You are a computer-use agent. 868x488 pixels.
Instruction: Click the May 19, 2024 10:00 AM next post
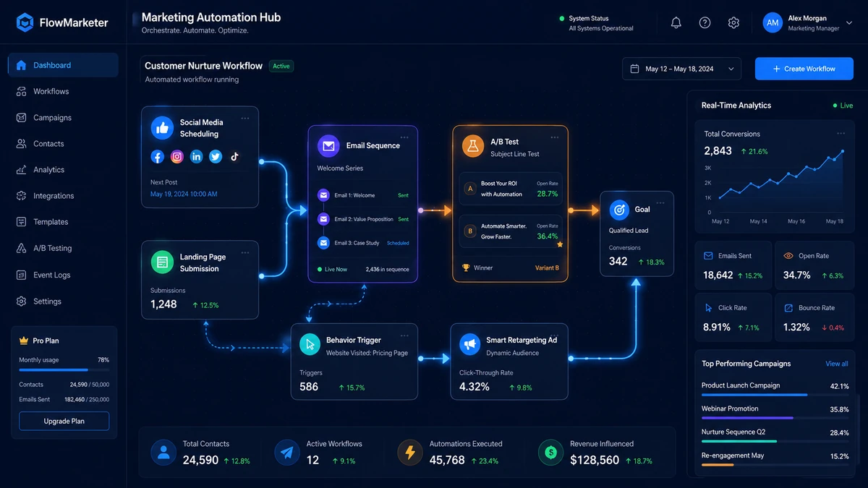[x=184, y=194]
